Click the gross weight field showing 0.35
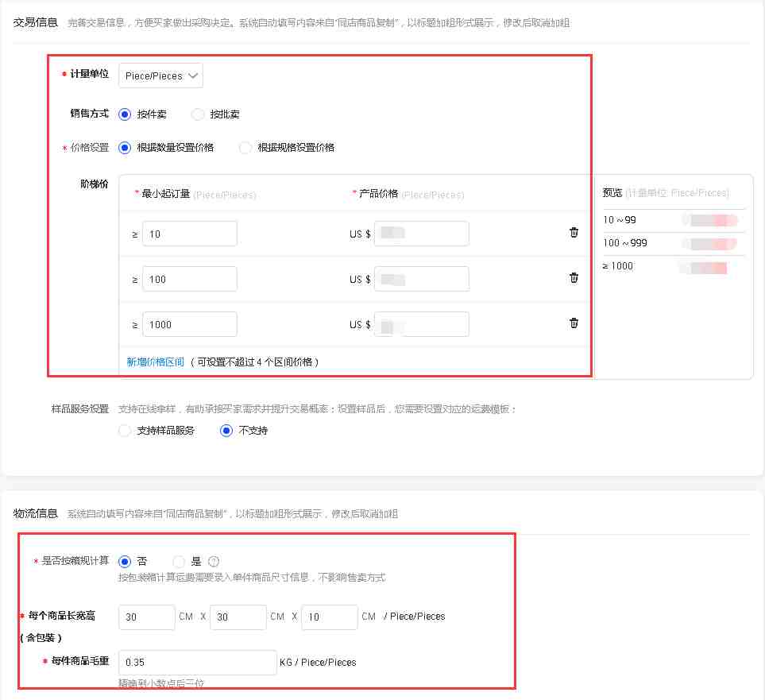Viewport: 765px width, 700px height. [198, 663]
